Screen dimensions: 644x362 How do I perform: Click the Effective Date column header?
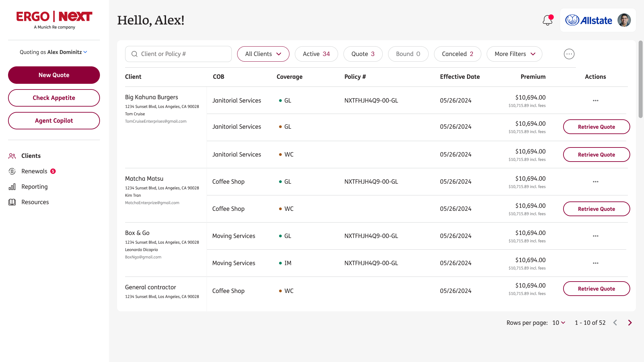pyautogui.click(x=460, y=77)
